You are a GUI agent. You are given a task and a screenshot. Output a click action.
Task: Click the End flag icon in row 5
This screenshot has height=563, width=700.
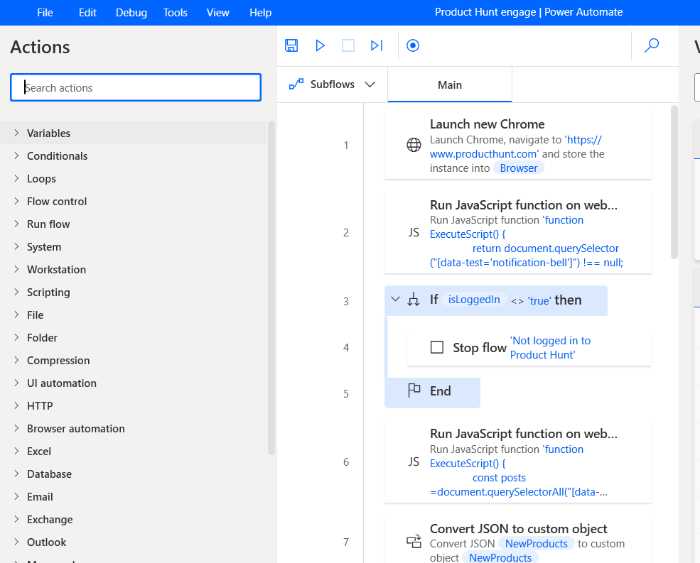(x=414, y=391)
